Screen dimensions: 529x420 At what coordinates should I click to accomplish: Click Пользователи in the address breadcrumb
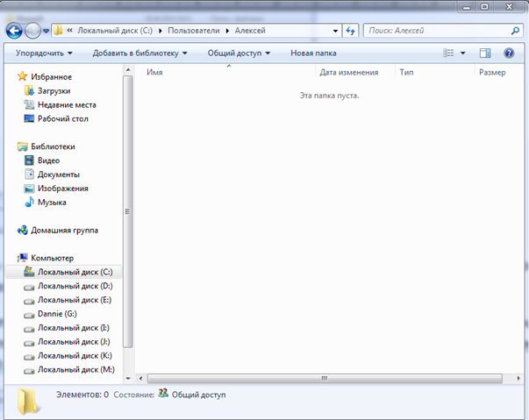tap(194, 31)
